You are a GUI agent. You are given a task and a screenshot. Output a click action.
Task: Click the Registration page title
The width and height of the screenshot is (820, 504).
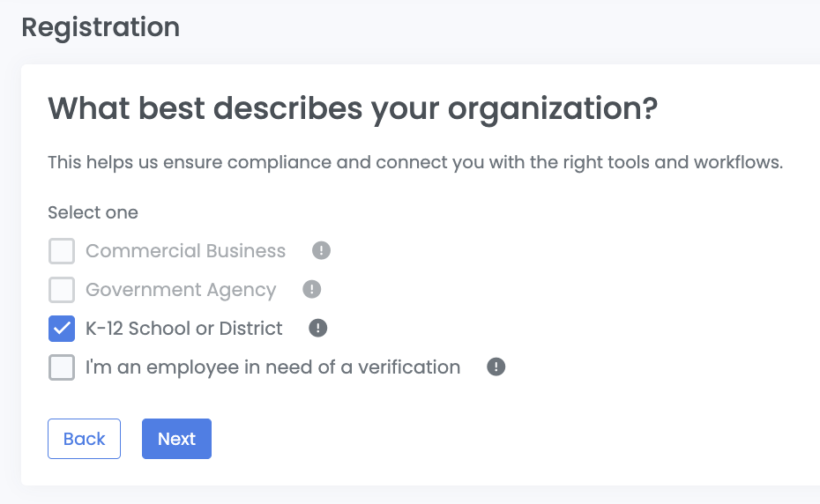coord(101,27)
